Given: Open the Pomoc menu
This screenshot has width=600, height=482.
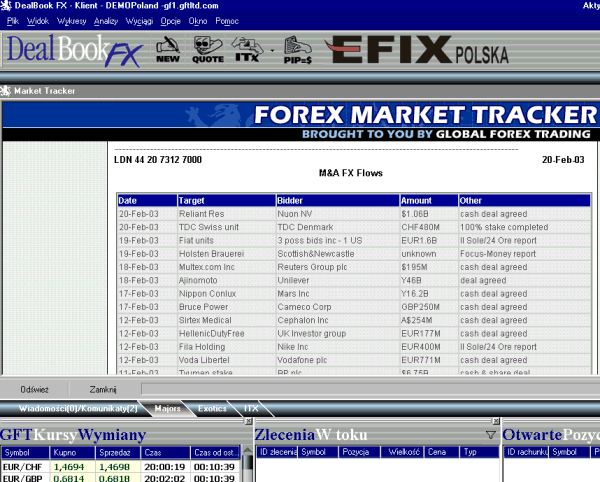Looking at the screenshot, I should click(227, 21).
